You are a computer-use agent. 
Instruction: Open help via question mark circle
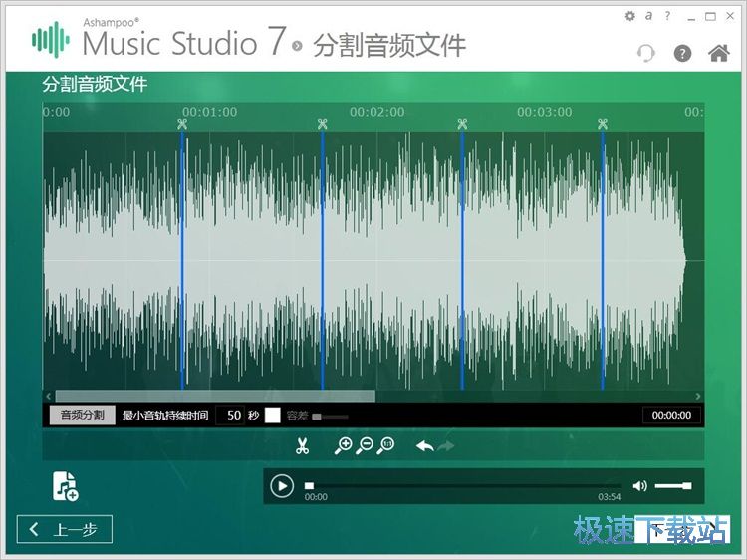pos(682,53)
